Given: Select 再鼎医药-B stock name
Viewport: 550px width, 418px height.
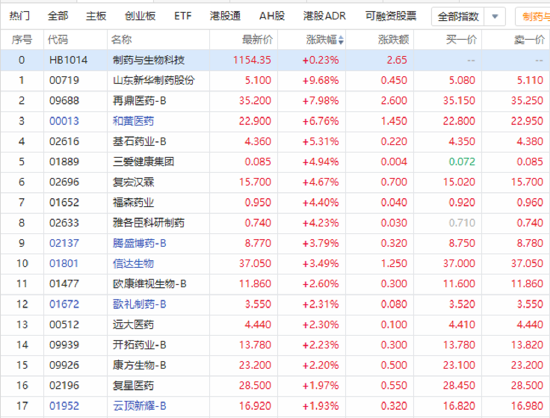Looking at the screenshot, I should [139, 101].
